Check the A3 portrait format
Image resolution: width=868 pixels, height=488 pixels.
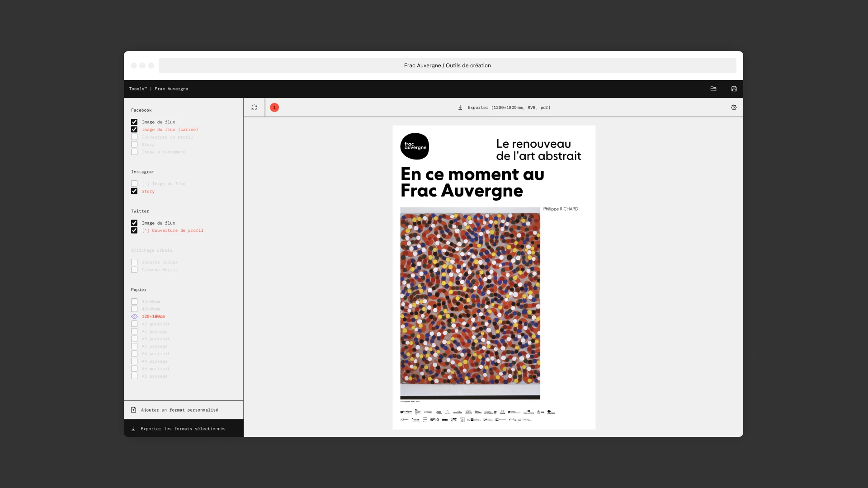(134, 339)
